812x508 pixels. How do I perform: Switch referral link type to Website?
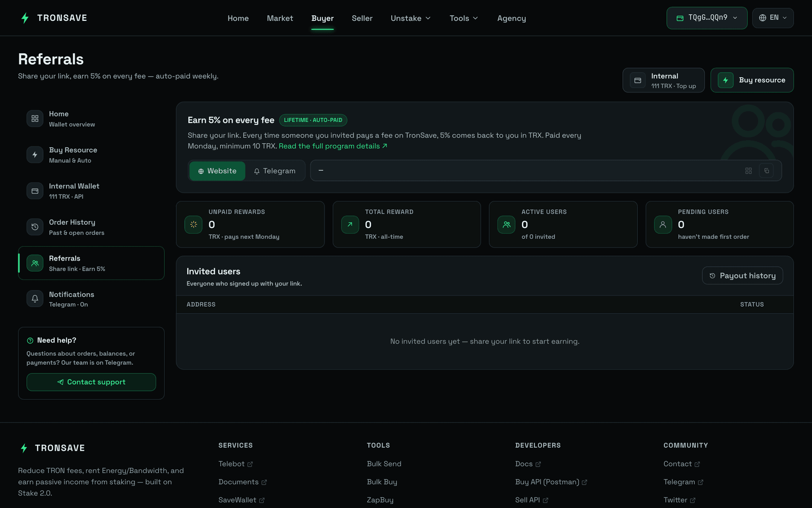pos(217,171)
